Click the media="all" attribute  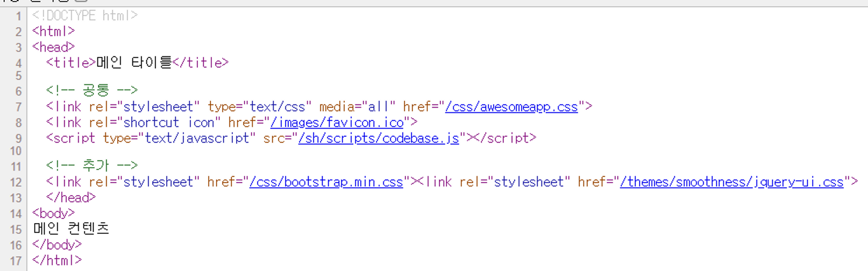(x=357, y=107)
